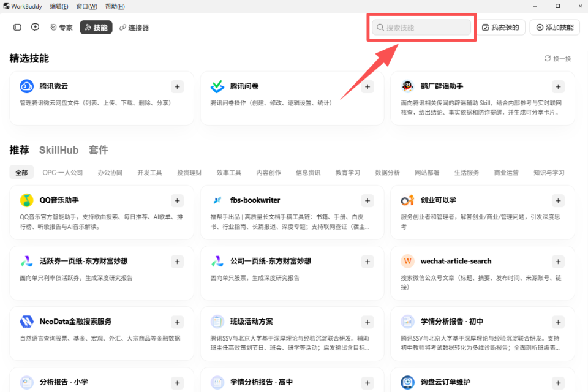Screen dimensions: 588x392
Task: Open 我安装的 installed skills
Action: (500, 28)
